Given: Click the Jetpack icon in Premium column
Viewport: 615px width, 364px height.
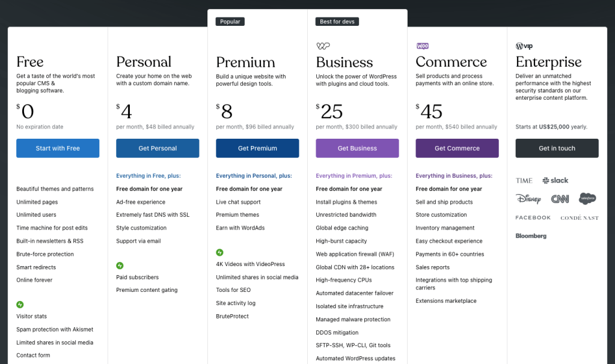Looking at the screenshot, I should tap(219, 252).
